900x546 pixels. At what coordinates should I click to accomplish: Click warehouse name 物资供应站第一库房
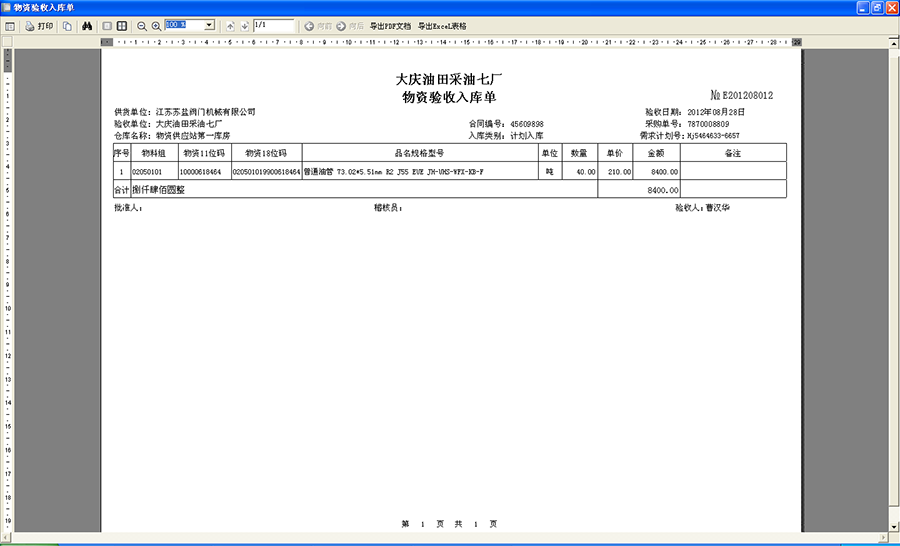click(193, 136)
